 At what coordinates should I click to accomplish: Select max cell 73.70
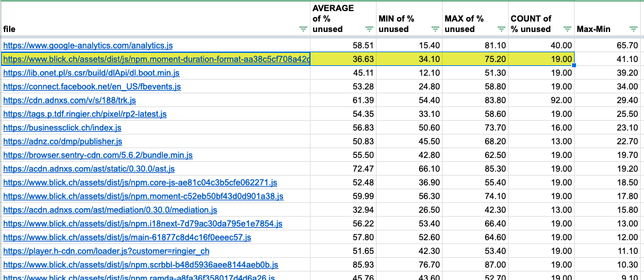[x=475, y=128]
